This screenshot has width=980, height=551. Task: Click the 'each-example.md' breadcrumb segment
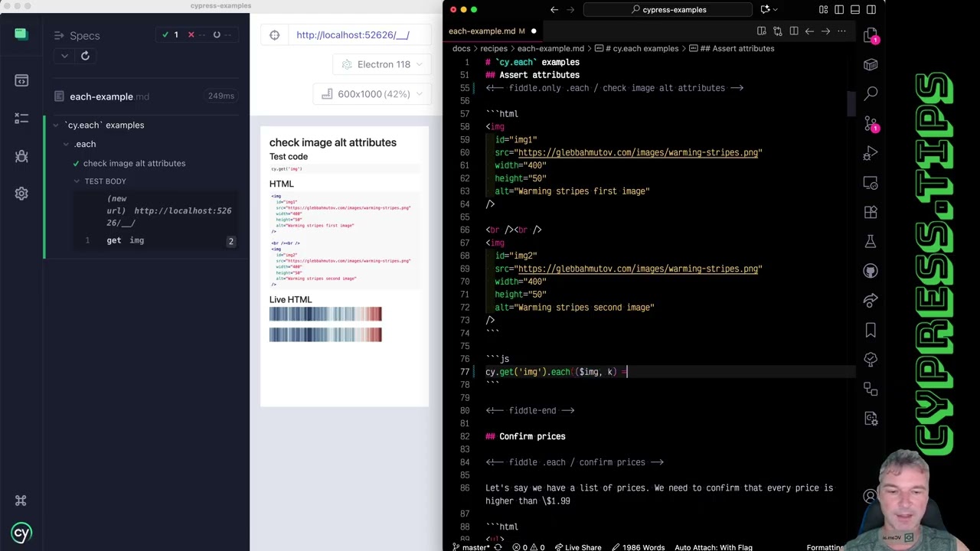click(550, 48)
